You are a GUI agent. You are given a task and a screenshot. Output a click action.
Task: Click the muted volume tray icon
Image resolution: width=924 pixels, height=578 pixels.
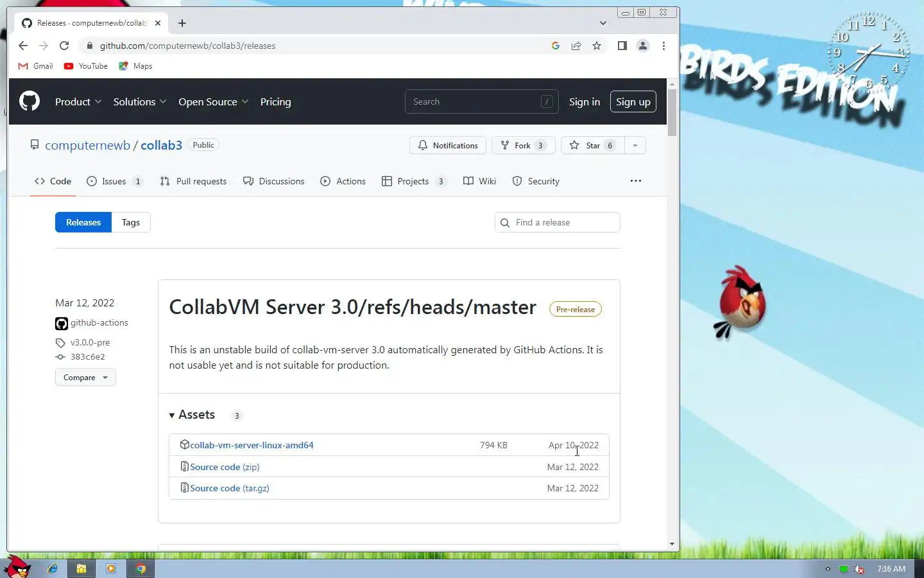(x=859, y=569)
